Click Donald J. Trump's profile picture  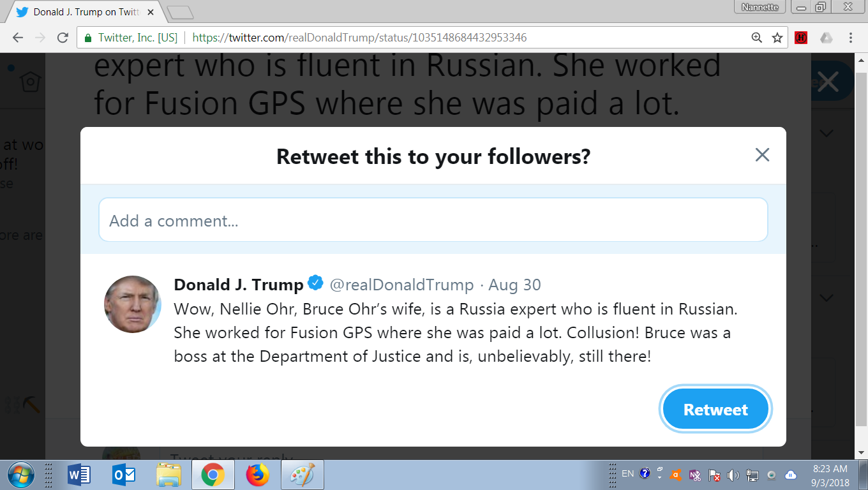pos(133,304)
